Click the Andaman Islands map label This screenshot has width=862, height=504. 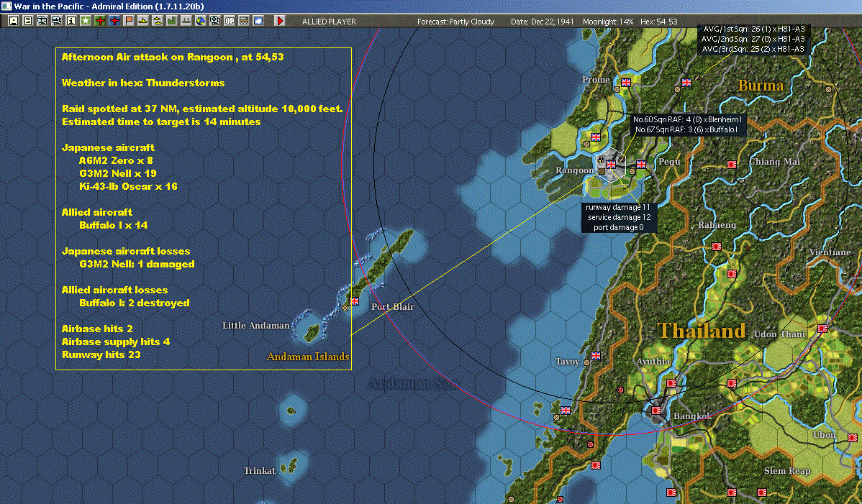[308, 357]
